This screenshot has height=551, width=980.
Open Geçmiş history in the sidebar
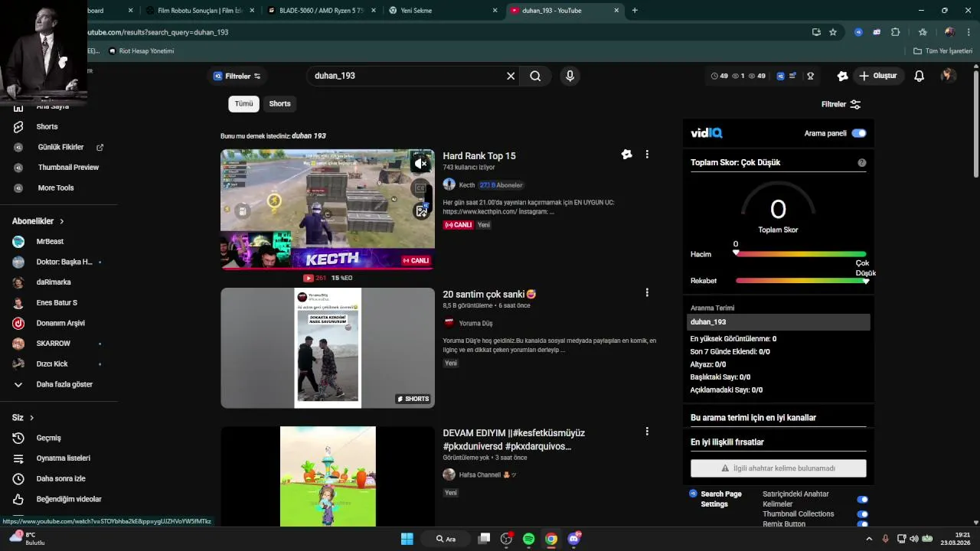49,438
